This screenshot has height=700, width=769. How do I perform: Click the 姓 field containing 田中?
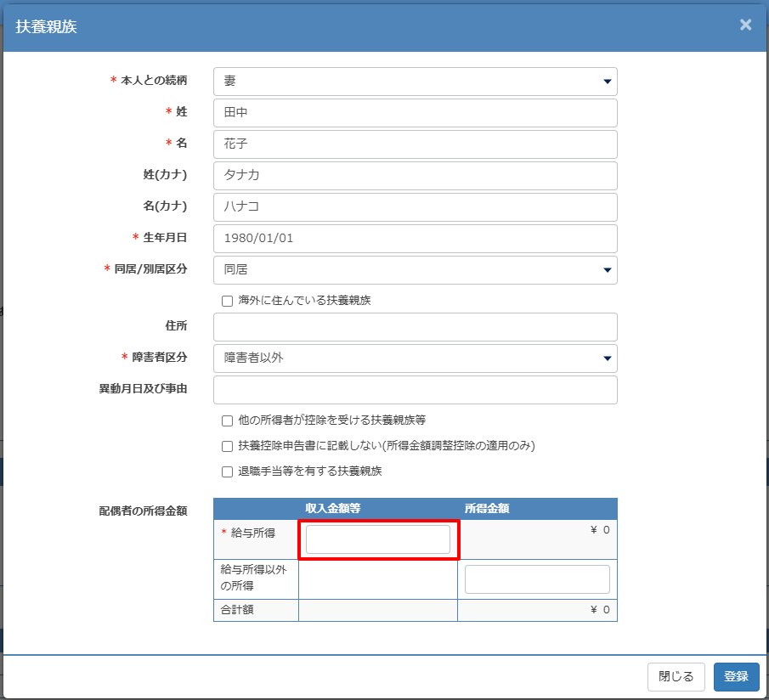click(x=415, y=113)
